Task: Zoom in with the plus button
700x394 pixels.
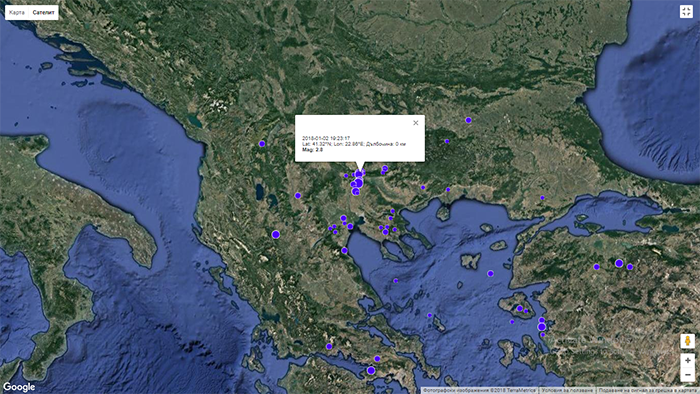Action: [x=688, y=360]
